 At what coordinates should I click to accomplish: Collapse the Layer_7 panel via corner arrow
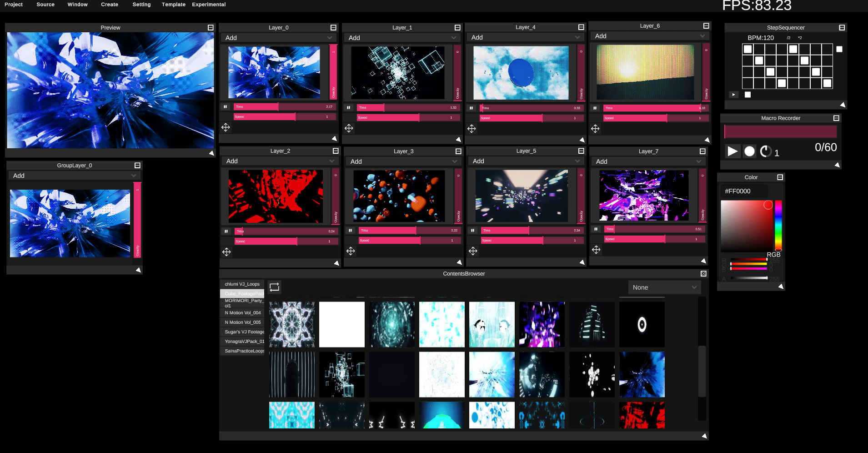(x=703, y=261)
